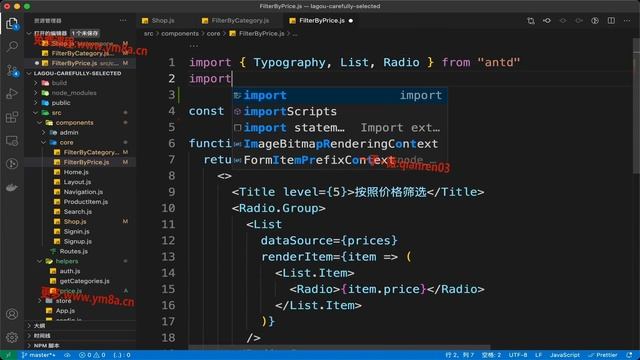This screenshot has height=360, width=640.
Task: Expand the node_modules folder
Action: pyautogui.click(x=36, y=93)
